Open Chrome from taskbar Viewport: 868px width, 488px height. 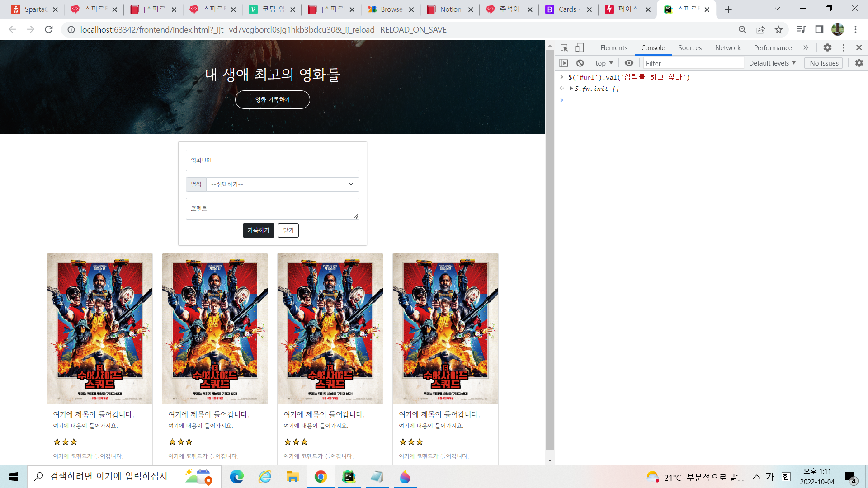click(x=321, y=477)
